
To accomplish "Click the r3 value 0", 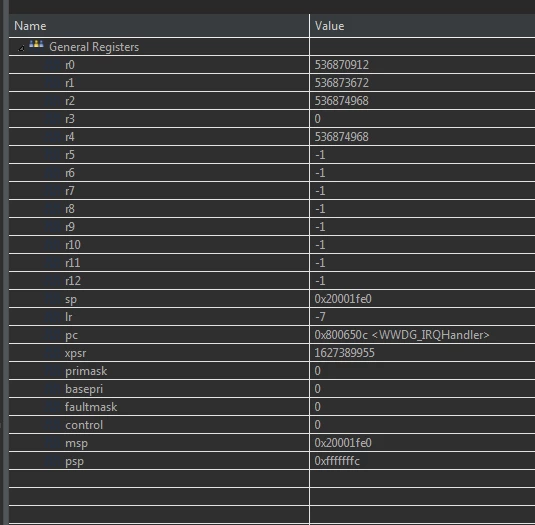I will point(318,119).
